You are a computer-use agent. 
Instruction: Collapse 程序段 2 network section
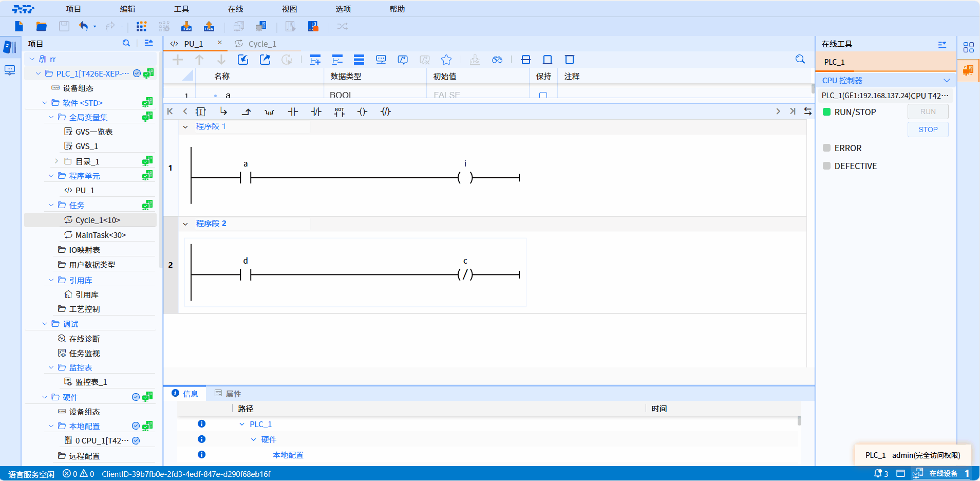[185, 224]
